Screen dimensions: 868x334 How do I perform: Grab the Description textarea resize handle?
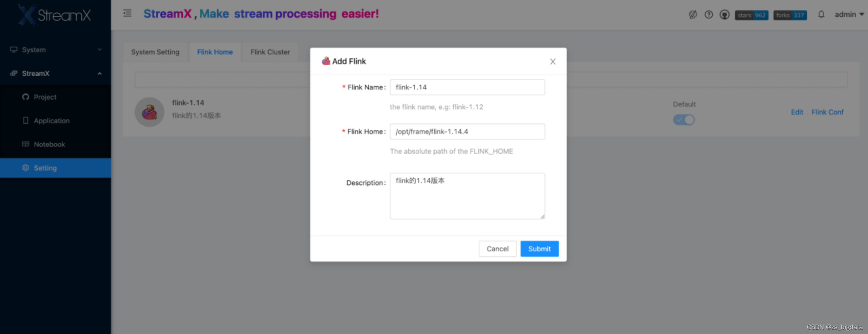542,217
